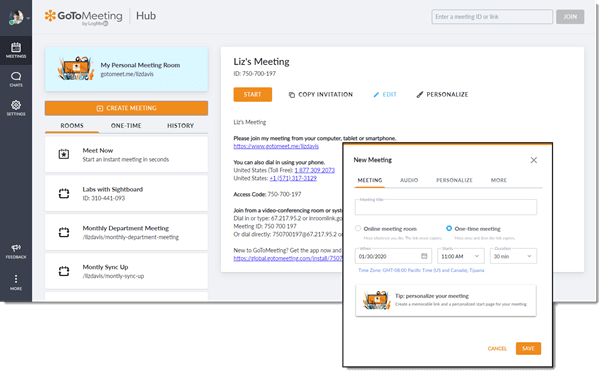Open the Meetings section in sidebar
This screenshot has height=371, width=600.
(x=16, y=50)
